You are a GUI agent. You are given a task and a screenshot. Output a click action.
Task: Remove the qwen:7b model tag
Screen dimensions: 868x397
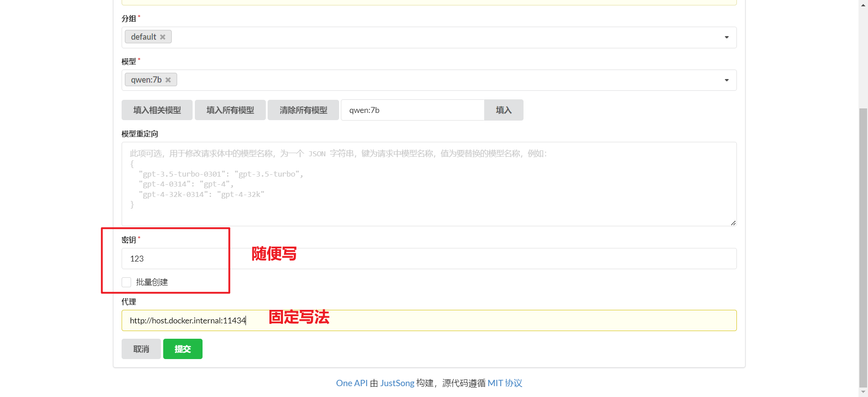(168, 80)
